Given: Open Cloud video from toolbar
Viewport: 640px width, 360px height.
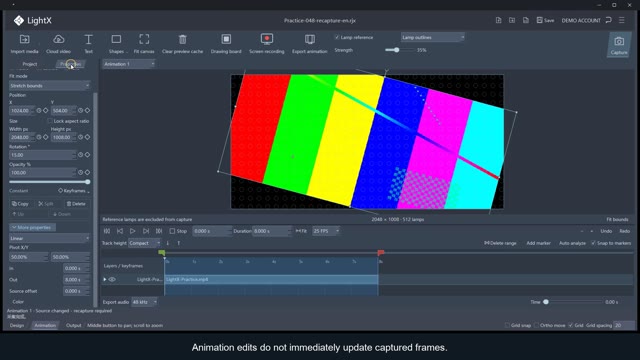Looking at the screenshot, I should click(58, 44).
